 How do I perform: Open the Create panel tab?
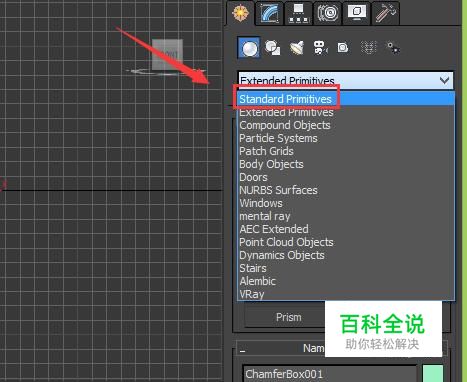(x=240, y=13)
